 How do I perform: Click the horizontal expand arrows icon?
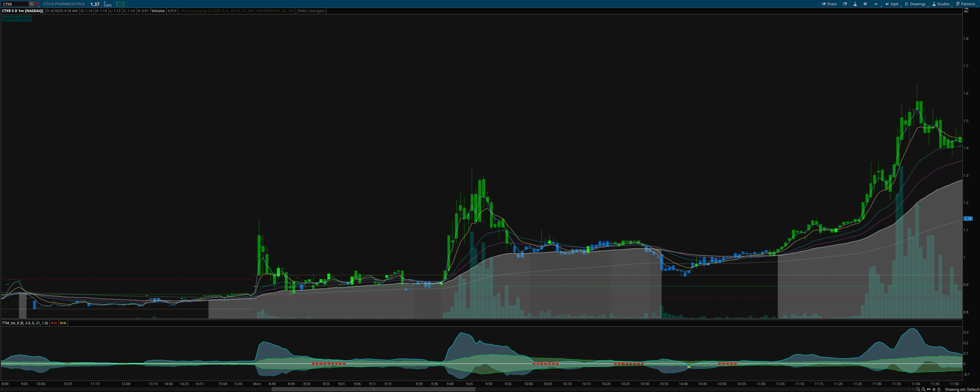pos(929,389)
